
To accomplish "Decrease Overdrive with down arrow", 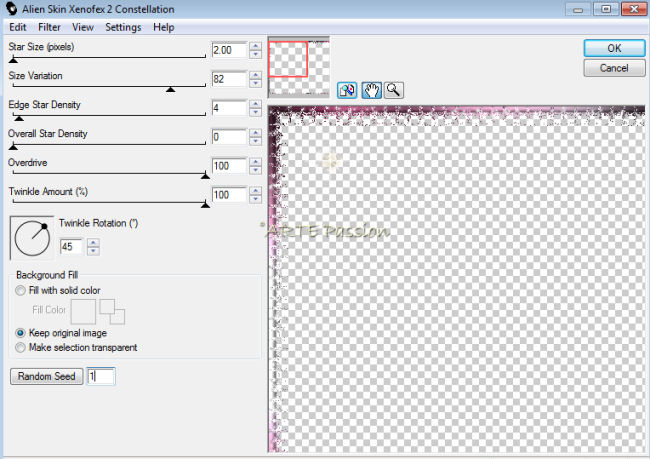I will (256, 170).
